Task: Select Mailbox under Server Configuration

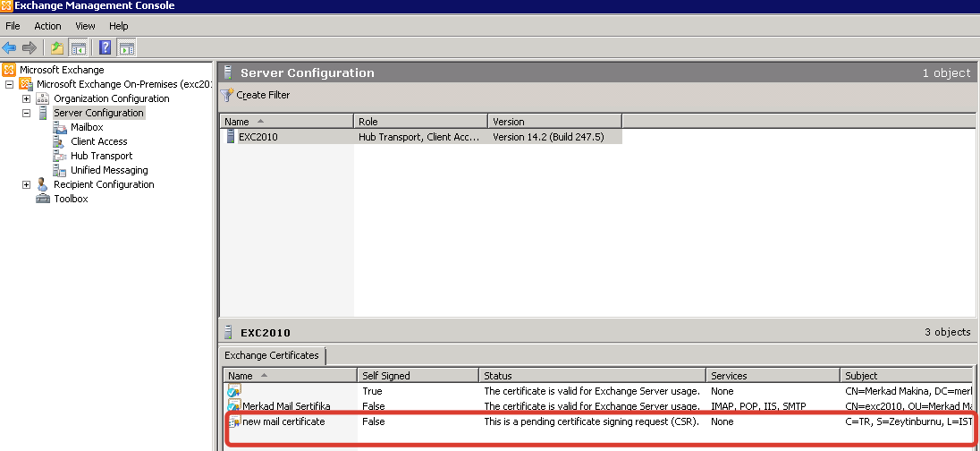Action: [87, 127]
